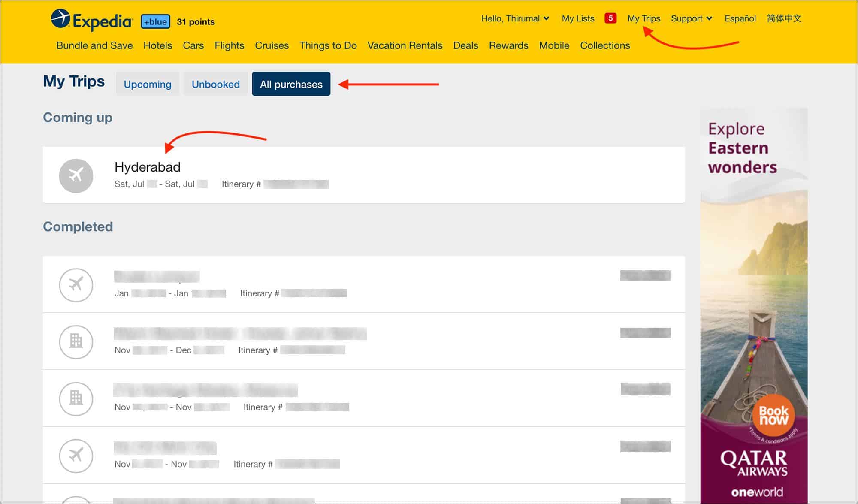Open the Hotels section
858x504 pixels.
(157, 45)
